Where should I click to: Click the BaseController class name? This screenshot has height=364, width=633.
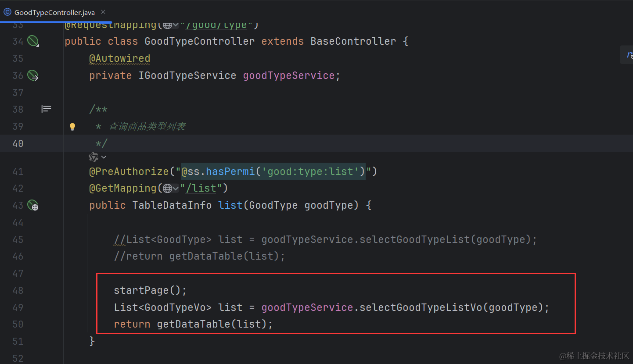[x=353, y=41]
